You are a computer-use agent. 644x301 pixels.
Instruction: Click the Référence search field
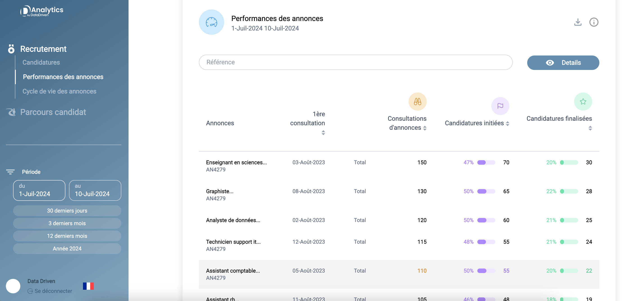tap(355, 62)
